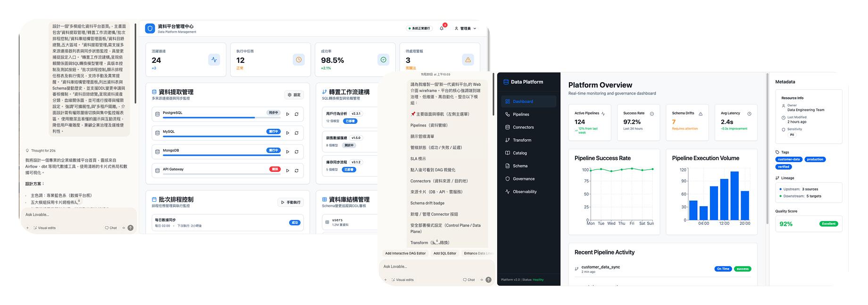Click the 待處理警報 warning triangle icon
868x305 pixels.
(467, 60)
